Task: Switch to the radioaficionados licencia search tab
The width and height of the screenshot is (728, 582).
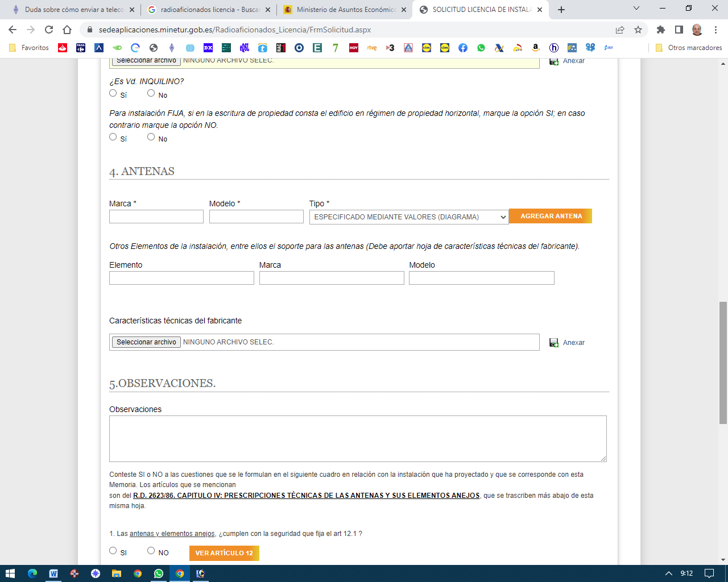Action: coord(209,10)
